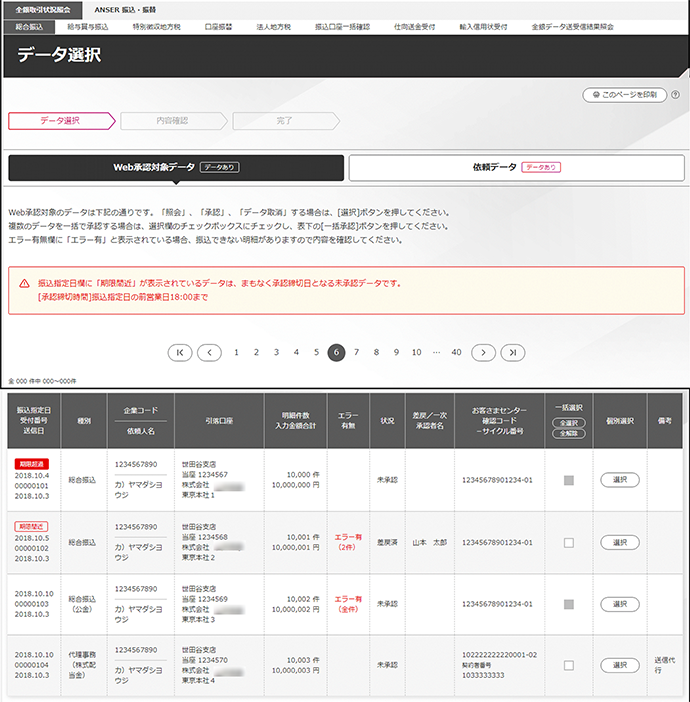Check the box for the 差戻済 row

coord(568,542)
